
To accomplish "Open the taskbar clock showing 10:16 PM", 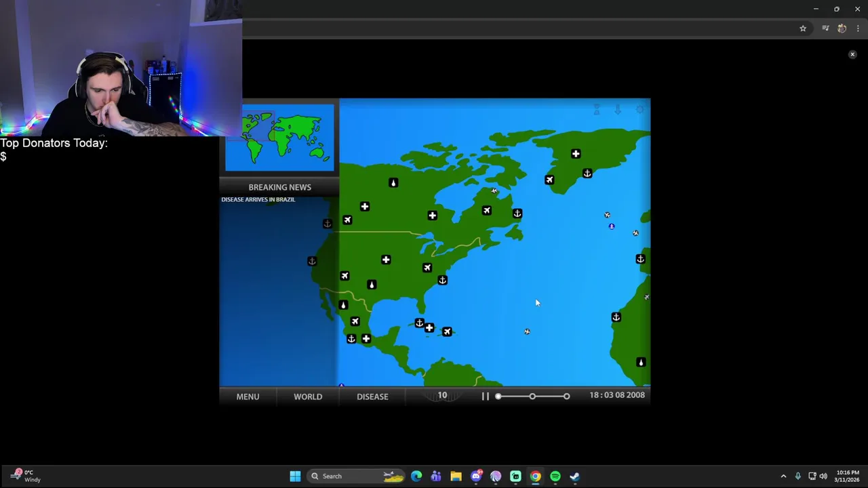I will click(848, 476).
